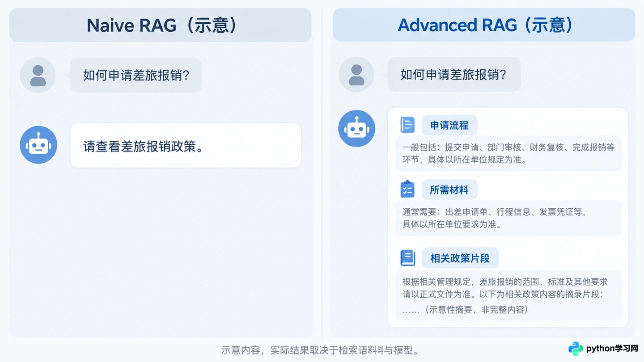The width and height of the screenshot is (644, 362).
Task: Click the book icon beside 相关政策片段
Action: [x=407, y=258]
